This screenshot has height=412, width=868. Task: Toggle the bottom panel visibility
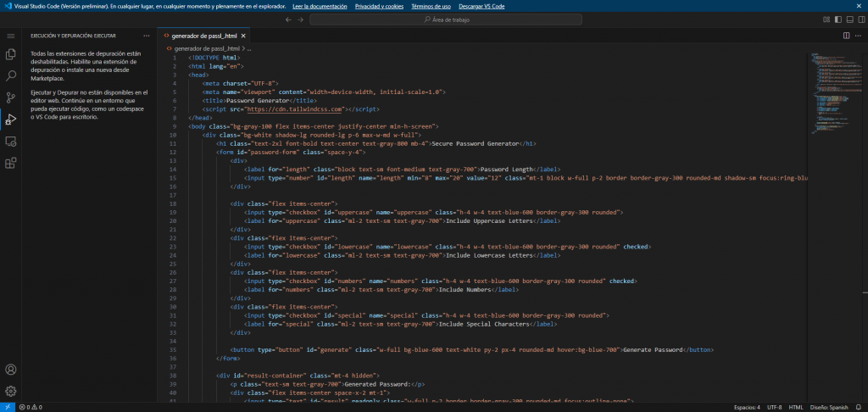[x=849, y=19]
